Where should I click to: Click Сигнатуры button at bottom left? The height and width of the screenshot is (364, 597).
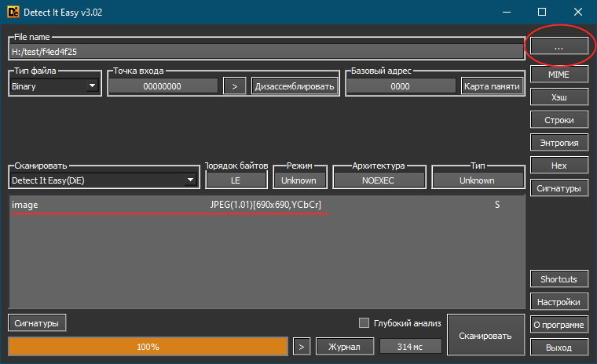(x=37, y=323)
